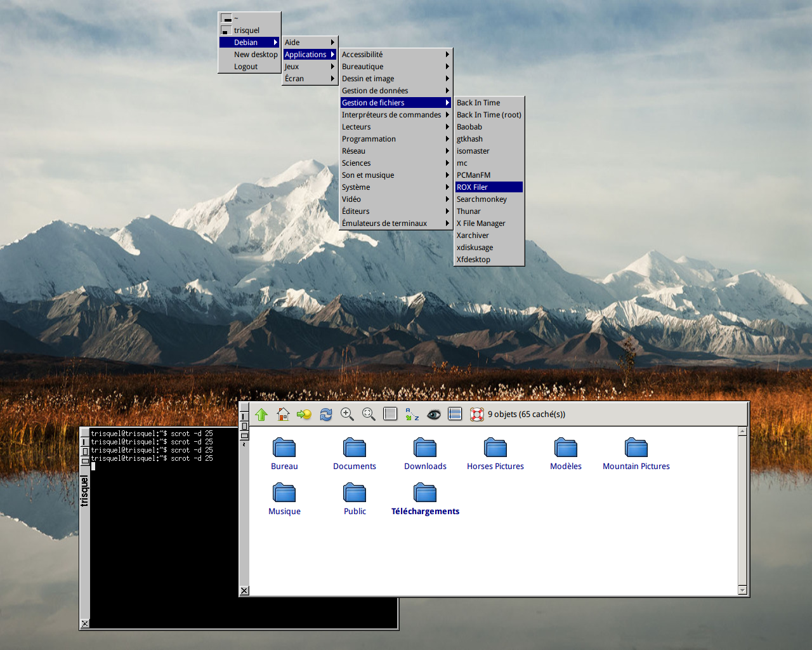
Task: Open the Son et musique menu entry
Action: [395, 175]
